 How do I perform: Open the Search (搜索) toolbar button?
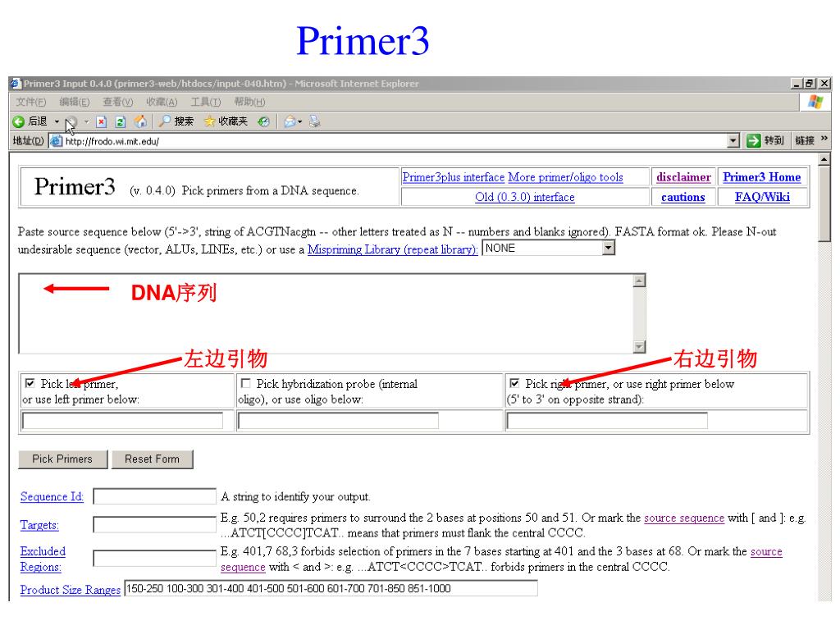pyautogui.click(x=176, y=121)
